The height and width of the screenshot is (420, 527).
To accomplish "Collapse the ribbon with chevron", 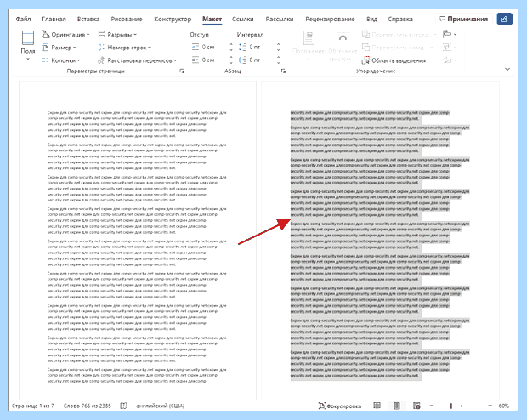I will (507, 69).
